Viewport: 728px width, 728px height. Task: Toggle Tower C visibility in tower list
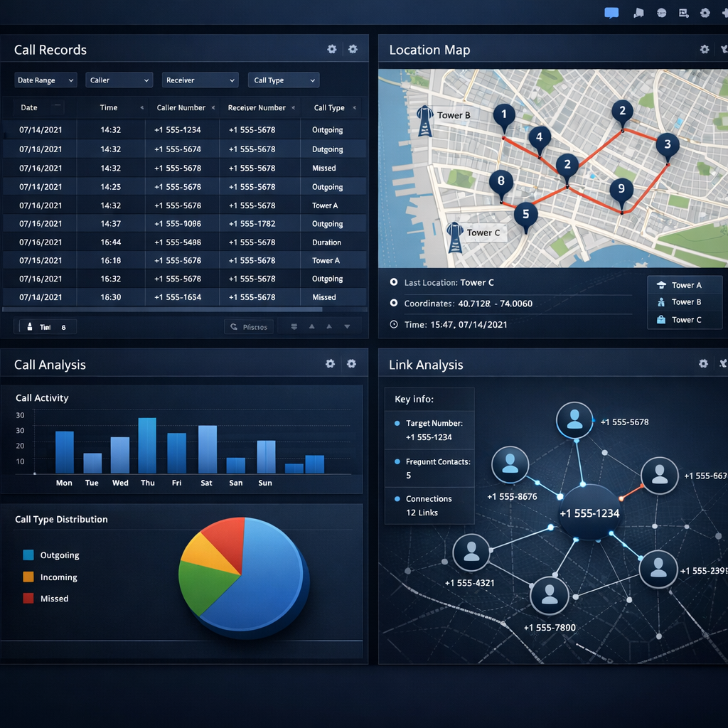tap(685, 319)
